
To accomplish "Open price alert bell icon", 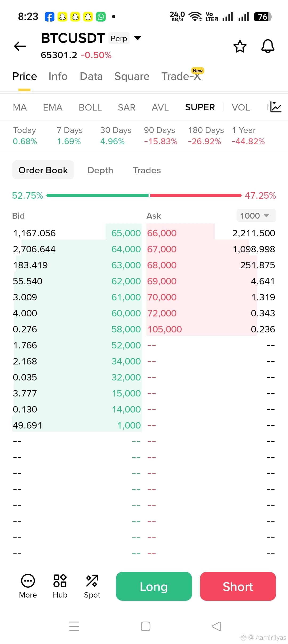I will click(x=268, y=46).
